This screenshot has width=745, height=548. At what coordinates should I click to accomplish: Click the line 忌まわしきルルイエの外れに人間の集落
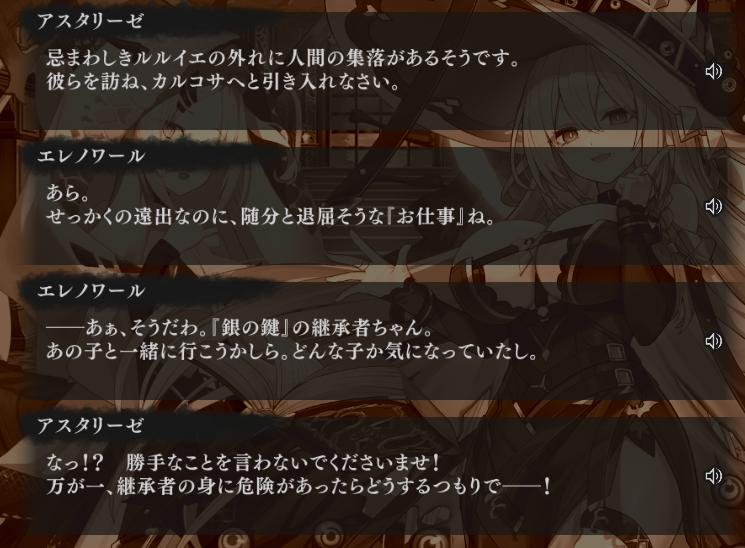point(283,58)
